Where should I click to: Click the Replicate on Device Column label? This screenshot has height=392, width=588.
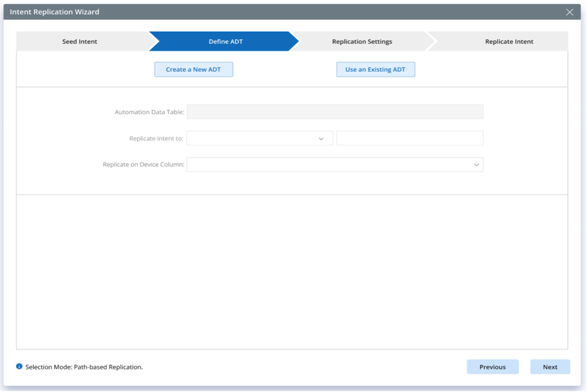pyautogui.click(x=143, y=165)
